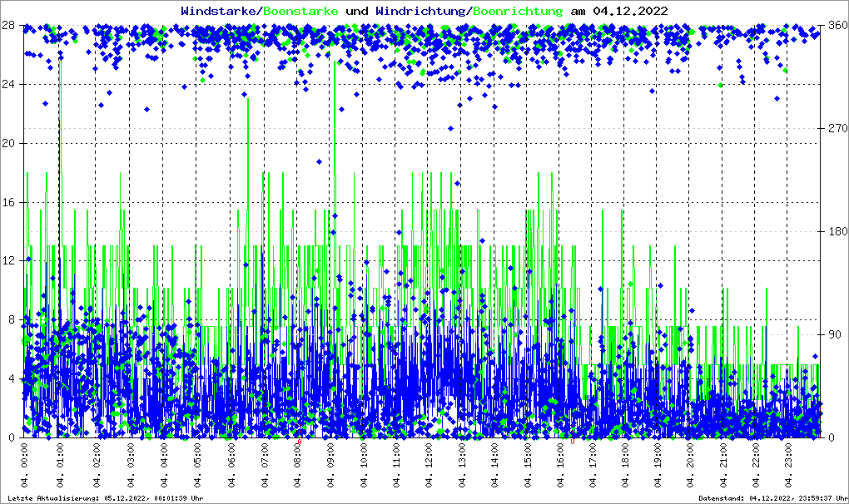This screenshot has width=849, height=504.
Task: Click the 270 degree right-axis label
Action: click(x=836, y=129)
